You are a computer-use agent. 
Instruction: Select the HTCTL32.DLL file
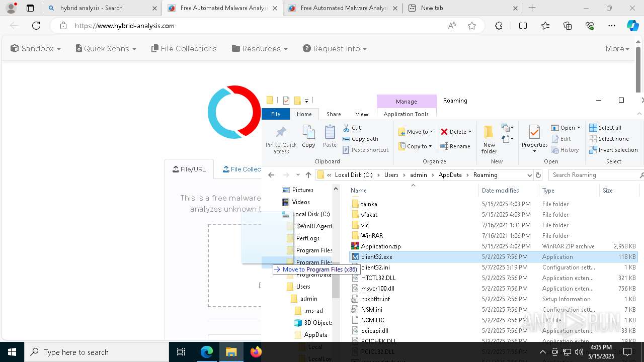pos(378,278)
